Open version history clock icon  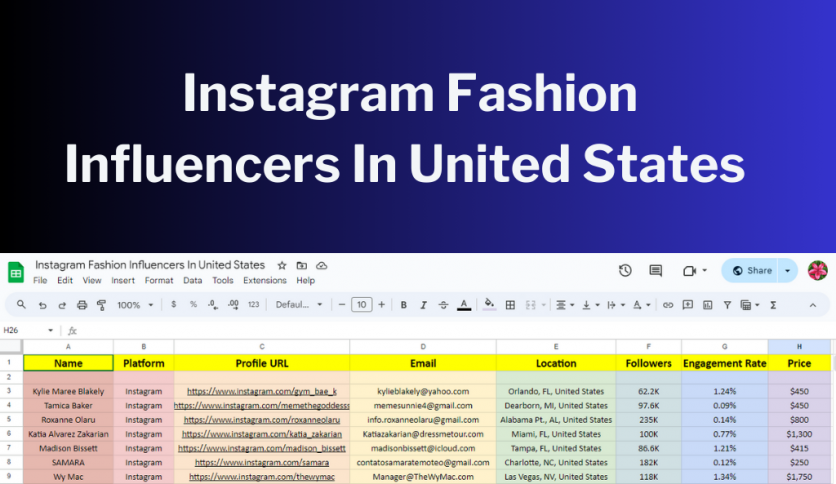[x=625, y=271]
